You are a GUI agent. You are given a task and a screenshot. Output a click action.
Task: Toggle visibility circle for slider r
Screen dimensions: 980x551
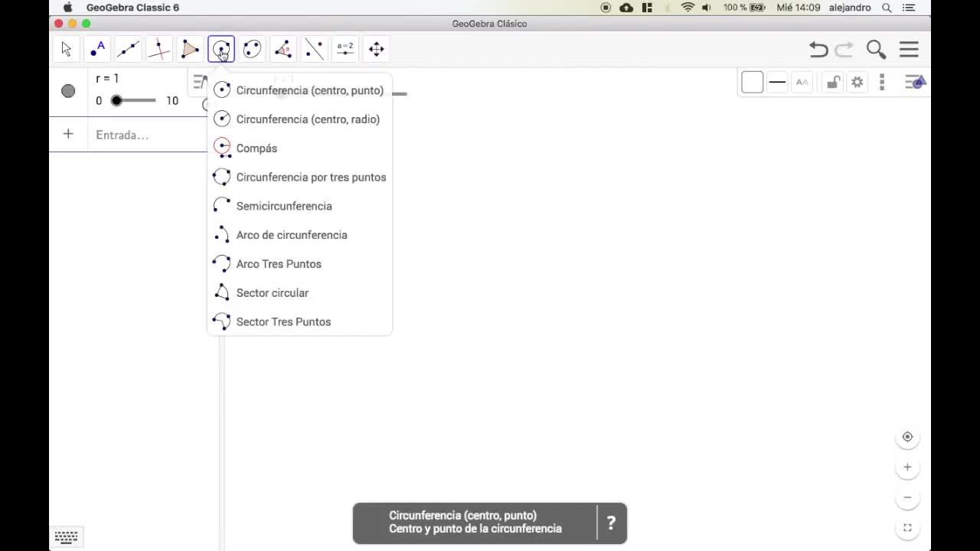tap(68, 91)
